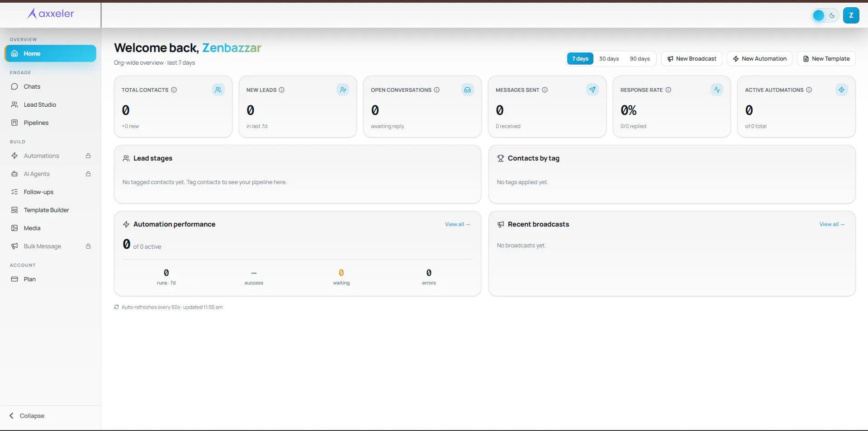868x431 pixels.
Task: Click the "Lead stages" card title
Action: point(153,158)
